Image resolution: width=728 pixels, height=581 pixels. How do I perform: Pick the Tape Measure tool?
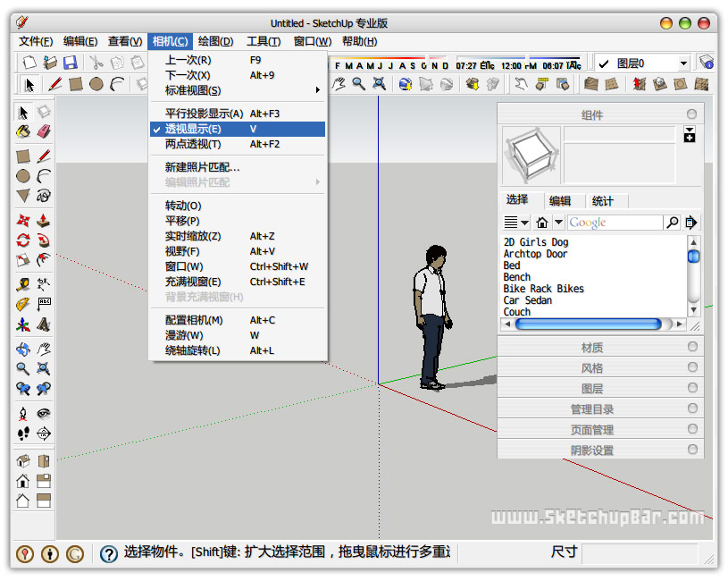(23, 283)
